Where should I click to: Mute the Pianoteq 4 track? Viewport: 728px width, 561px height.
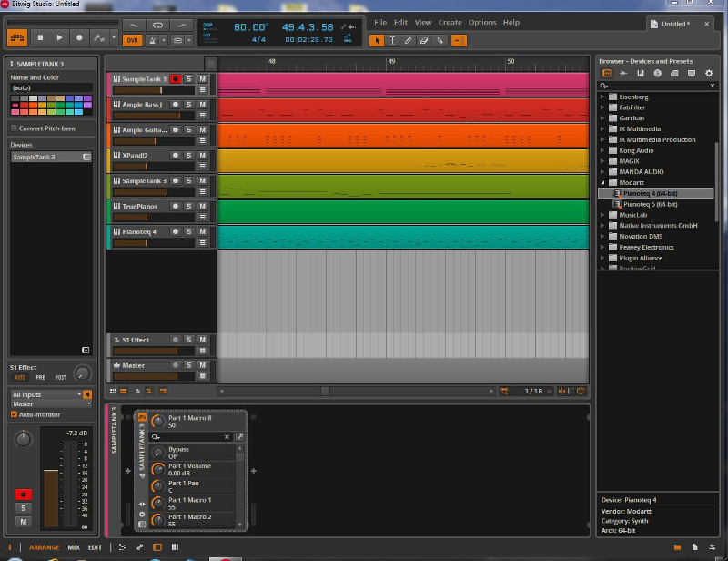click(x=202, y=231)
